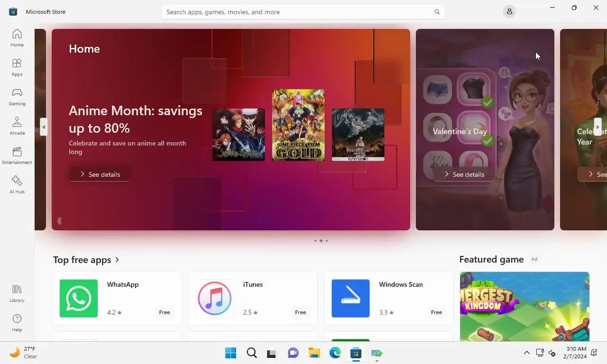Open the Windows Scan app icon
The height and width of the screenshot is (364, 607).
click(350, 298)
